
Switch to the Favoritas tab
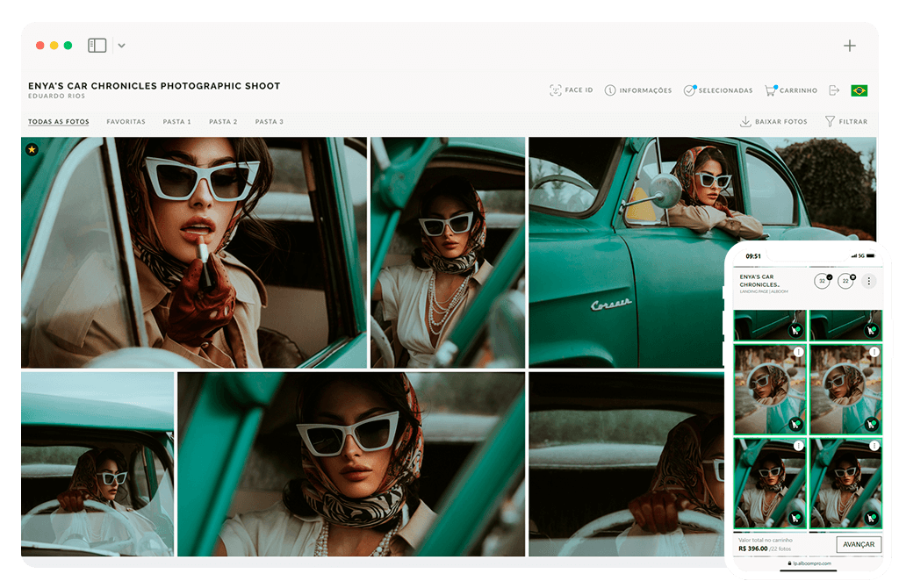coord(126,122)
